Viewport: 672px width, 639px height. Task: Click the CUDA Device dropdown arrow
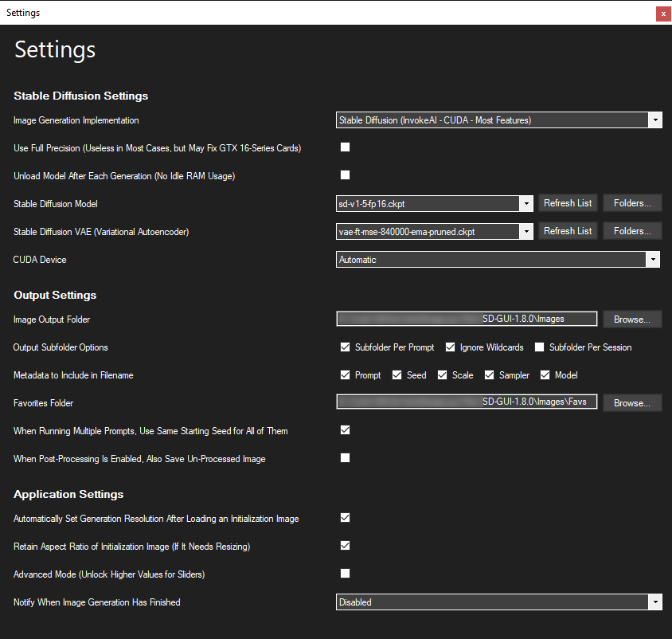[653, 260]
